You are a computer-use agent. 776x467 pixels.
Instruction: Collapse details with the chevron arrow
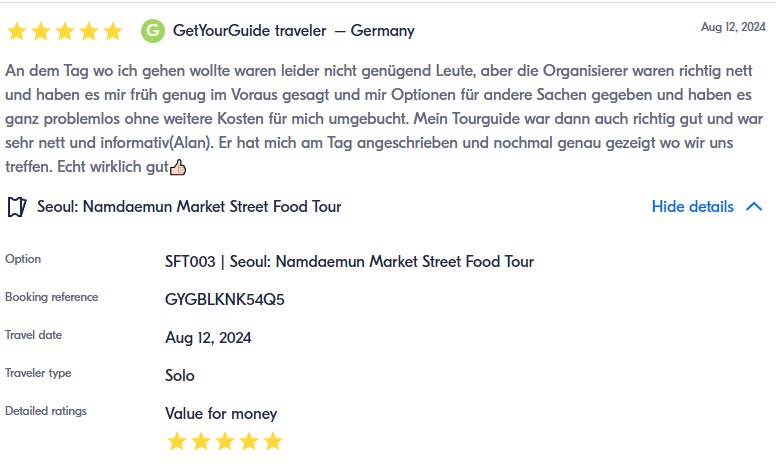(x=754, y=207)
